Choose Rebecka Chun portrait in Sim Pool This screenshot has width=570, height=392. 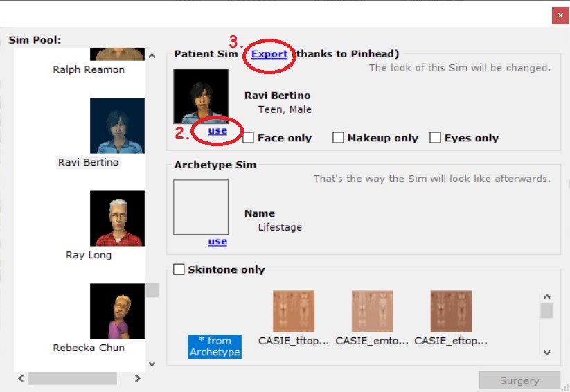[117, 311]
